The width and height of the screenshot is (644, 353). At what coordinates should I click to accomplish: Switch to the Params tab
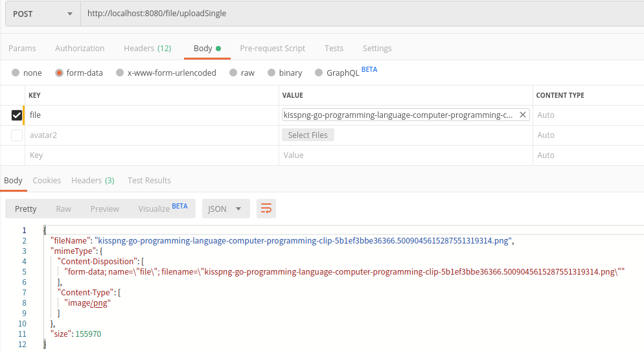22,49
